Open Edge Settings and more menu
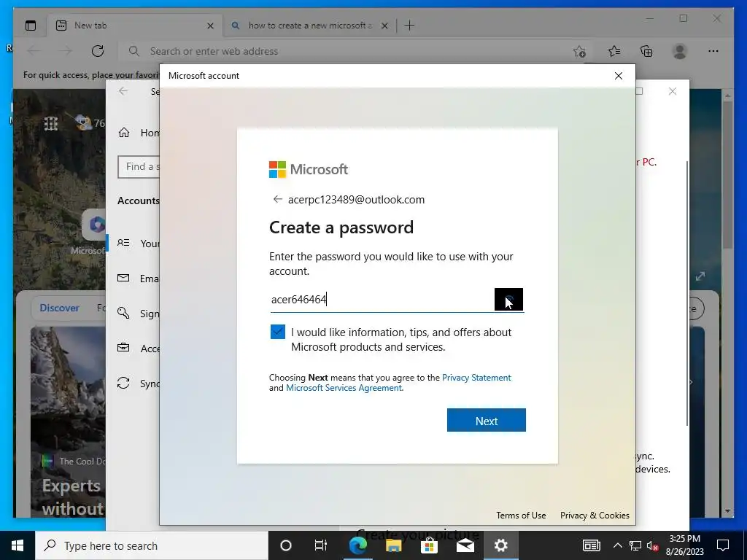The image size is (747, 560). [x=713, y=51]
